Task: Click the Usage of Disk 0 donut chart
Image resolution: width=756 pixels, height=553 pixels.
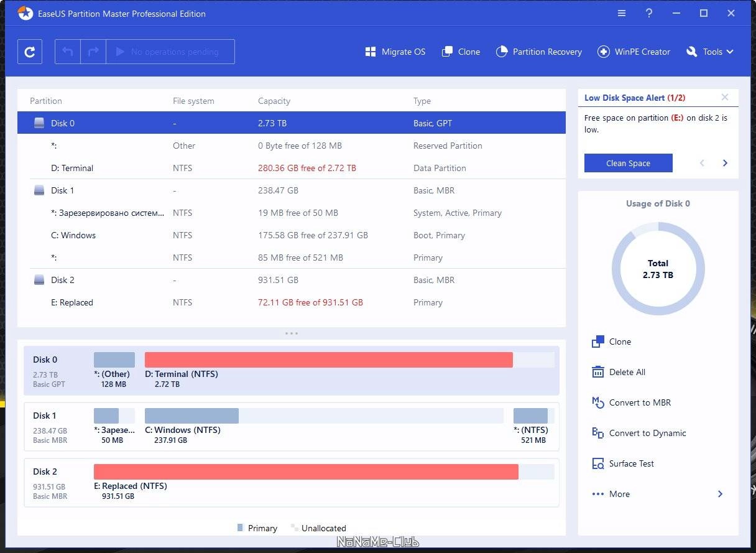Action: [658, 269]
